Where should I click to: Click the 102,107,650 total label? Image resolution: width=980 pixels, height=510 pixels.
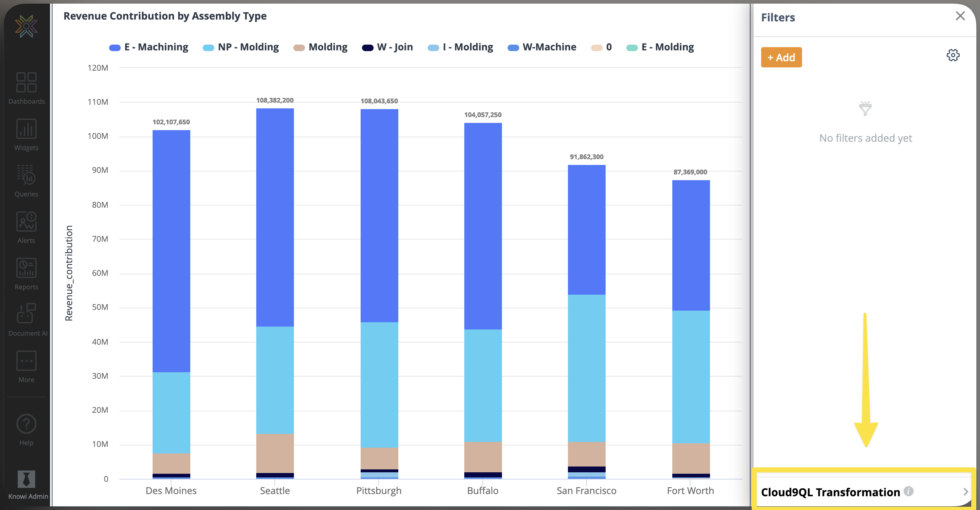click(x=171, y=122)
